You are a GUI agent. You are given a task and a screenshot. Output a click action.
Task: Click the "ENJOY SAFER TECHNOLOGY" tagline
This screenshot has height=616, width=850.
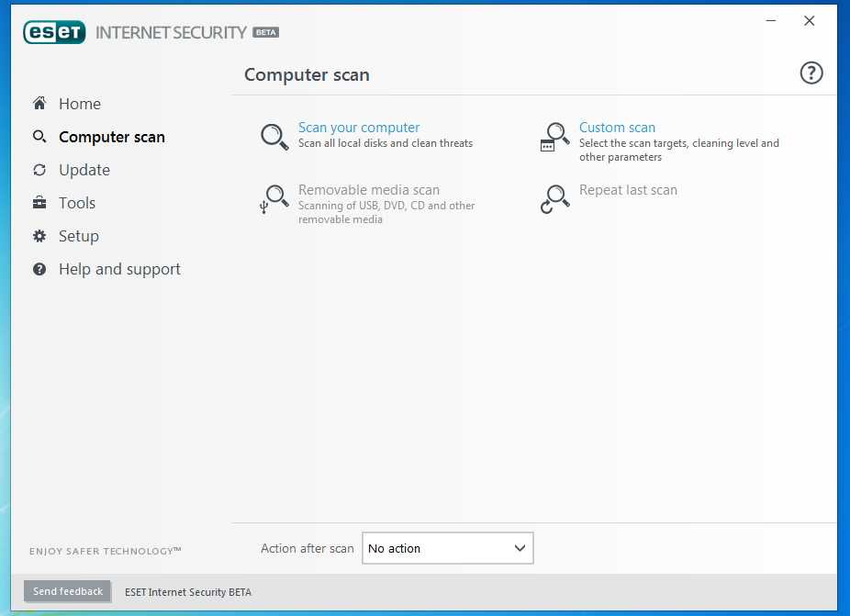pyautogui.click(x=106, y=551)
